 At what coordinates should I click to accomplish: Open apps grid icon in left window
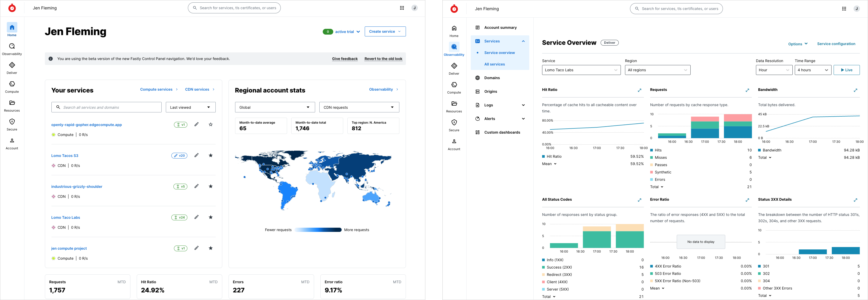[x=402, y=8]
